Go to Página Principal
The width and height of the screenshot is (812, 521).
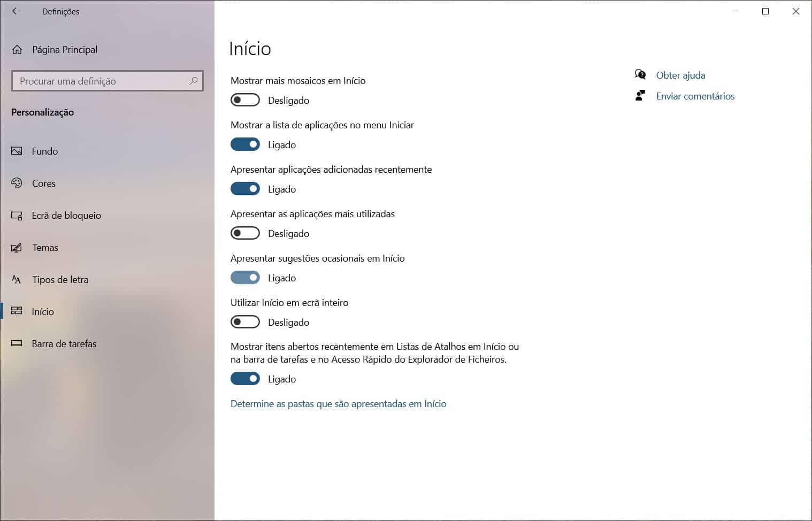[x=65, y=50]
